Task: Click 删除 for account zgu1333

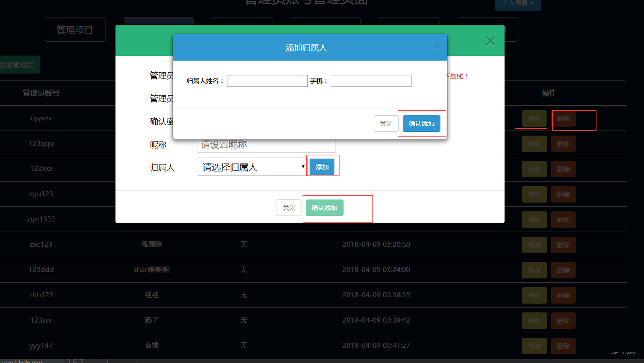Action: pos(563,220)
